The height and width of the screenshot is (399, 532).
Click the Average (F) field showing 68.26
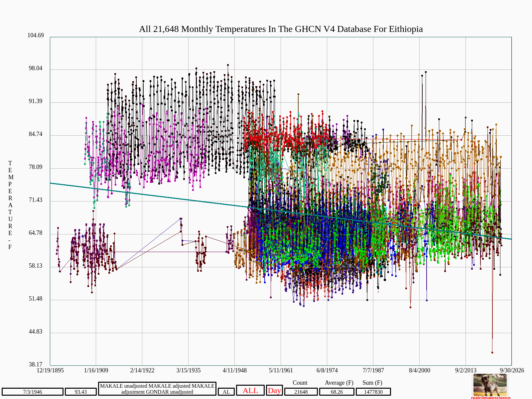337,392
